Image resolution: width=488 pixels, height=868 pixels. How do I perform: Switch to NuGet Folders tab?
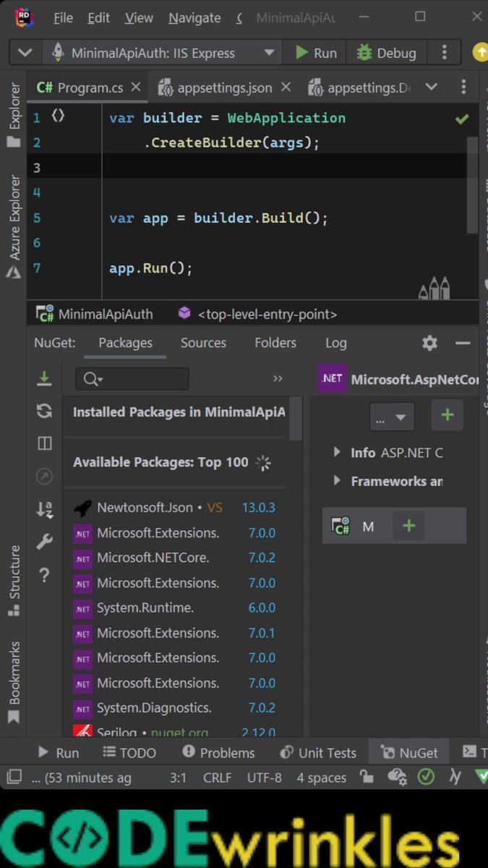point(275,343)
